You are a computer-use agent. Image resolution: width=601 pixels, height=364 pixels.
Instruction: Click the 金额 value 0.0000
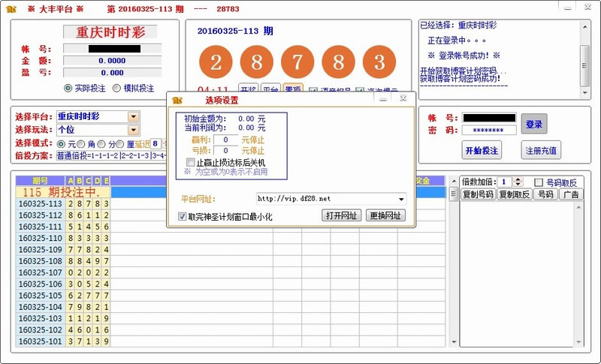112,61
